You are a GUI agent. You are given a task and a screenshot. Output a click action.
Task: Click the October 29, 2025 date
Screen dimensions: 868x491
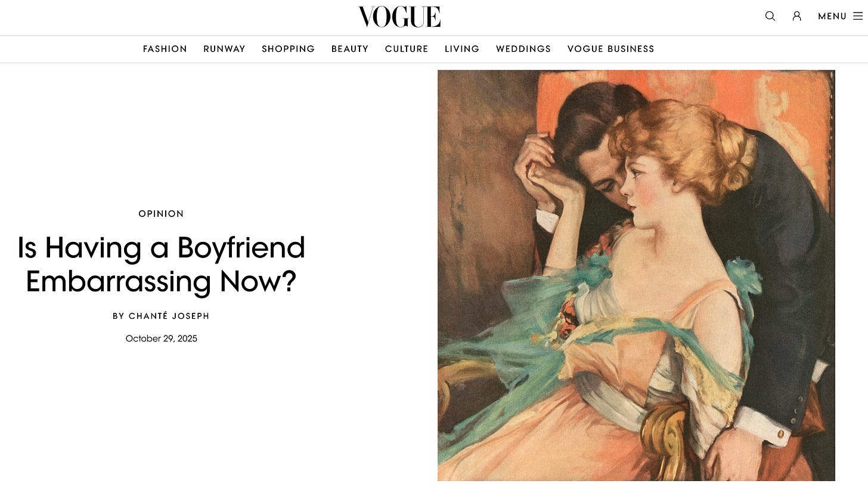click(161, 338)
